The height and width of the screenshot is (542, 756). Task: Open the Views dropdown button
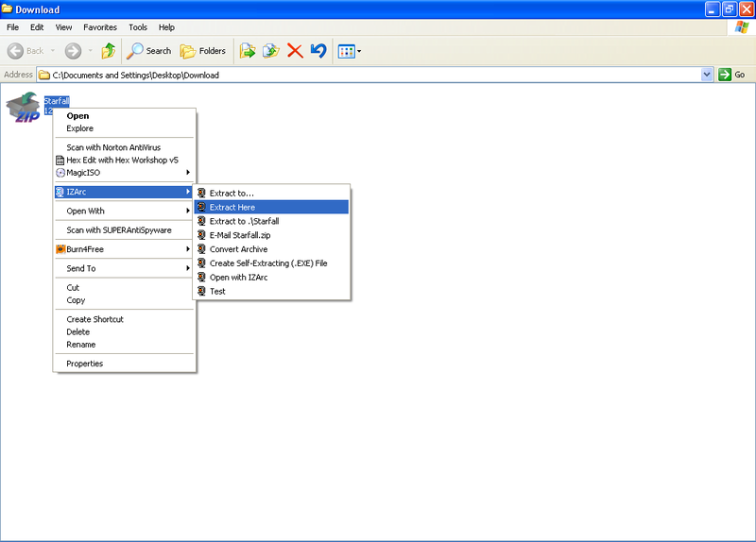pos(350,51)
